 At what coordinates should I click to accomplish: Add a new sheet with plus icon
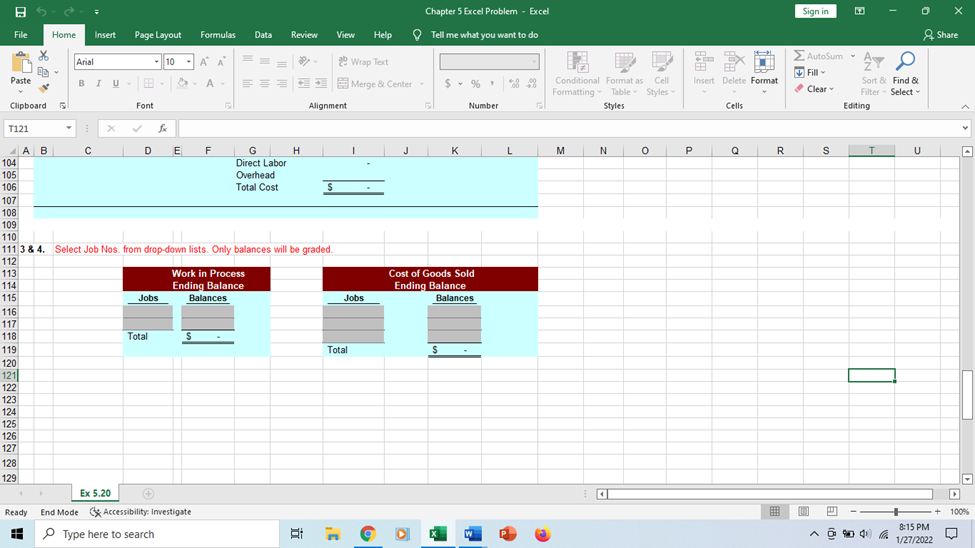pos(148,493)
